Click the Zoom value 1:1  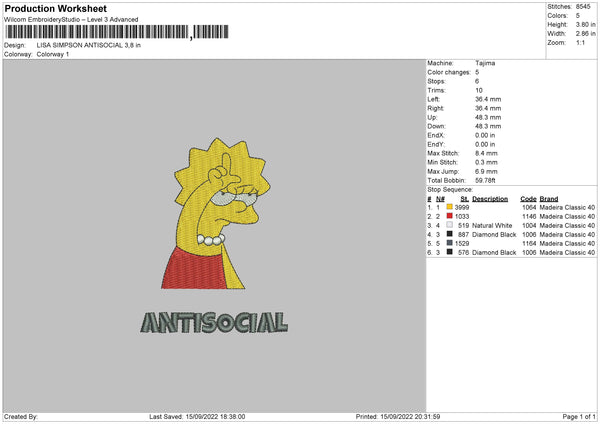pyautogui.click(x=580, y=42)
